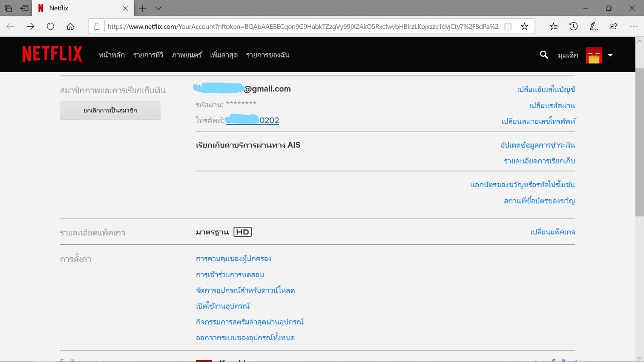644x362 pixels.
Task: Open การเข้าร่วมการทดสอบ link
Action: (230, 274)
